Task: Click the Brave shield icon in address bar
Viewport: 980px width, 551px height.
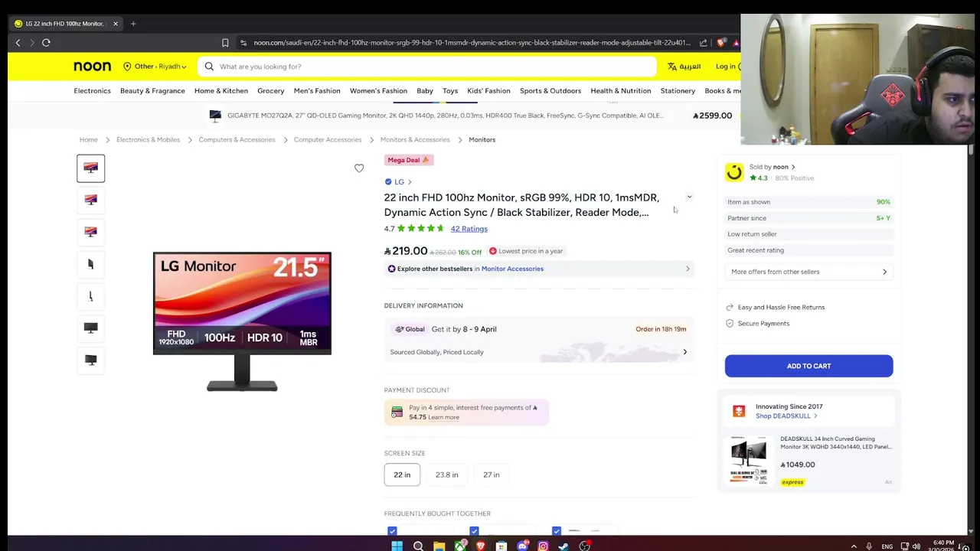Action: (720, 43)
